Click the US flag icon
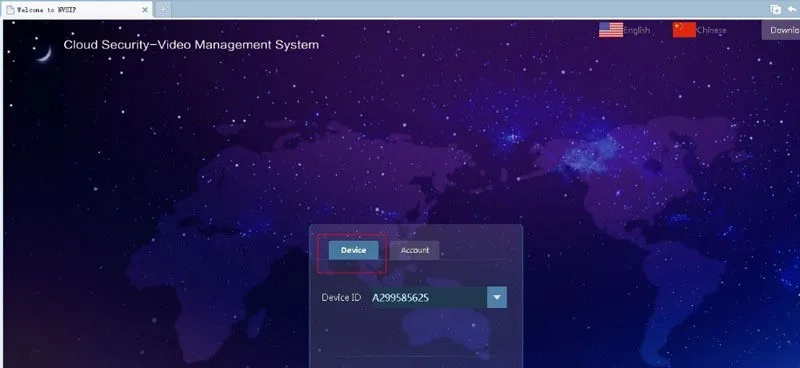Image resolution: width=800 pixels, height=368 pixels. pos(611,30)
